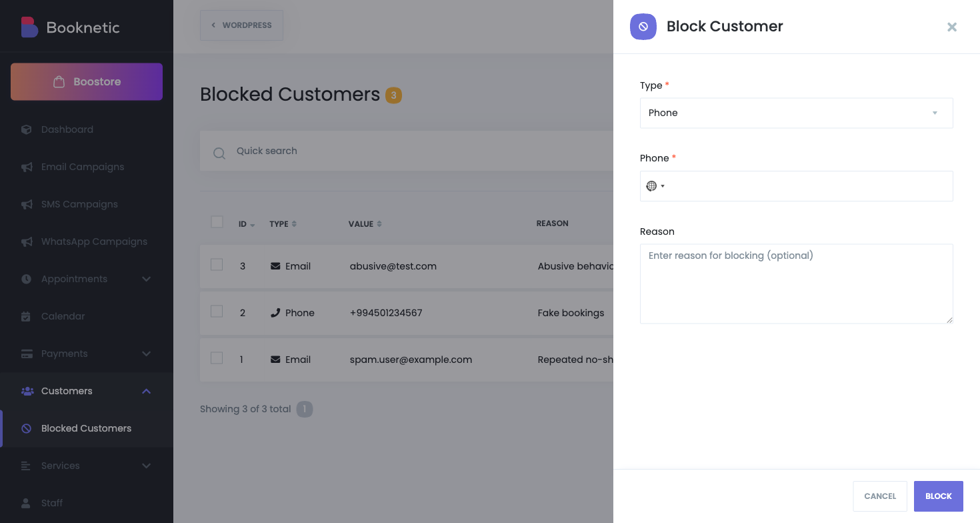Expand the Appointments submenu chevron

(147, 279)
